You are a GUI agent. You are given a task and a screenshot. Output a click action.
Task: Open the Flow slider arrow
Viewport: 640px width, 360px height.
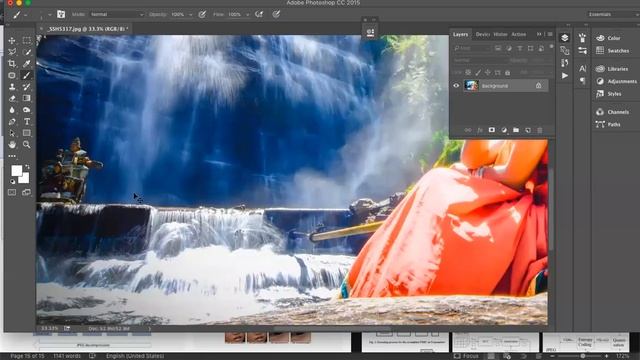247,15
